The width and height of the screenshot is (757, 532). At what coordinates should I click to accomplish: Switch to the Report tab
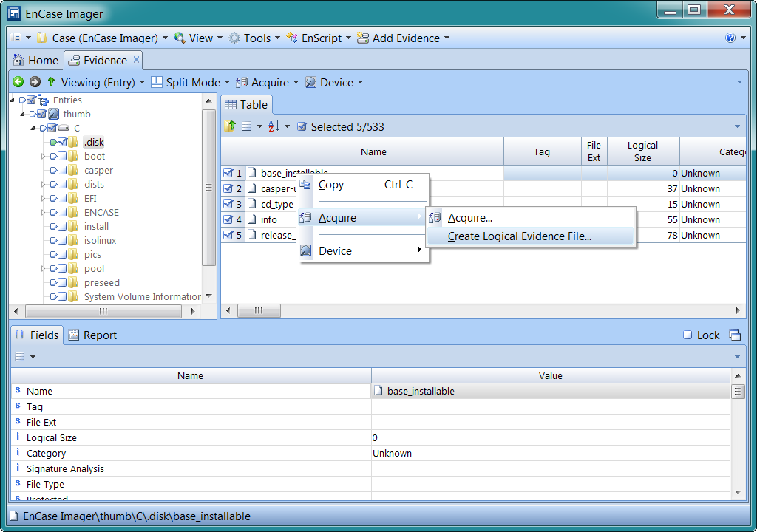point(92,335)
